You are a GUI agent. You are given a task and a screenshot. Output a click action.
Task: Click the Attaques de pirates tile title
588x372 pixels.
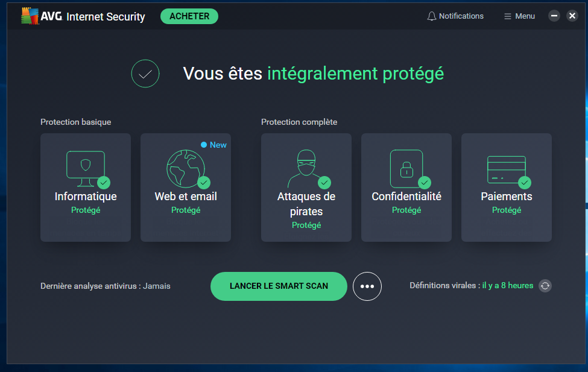click(306, 204)
